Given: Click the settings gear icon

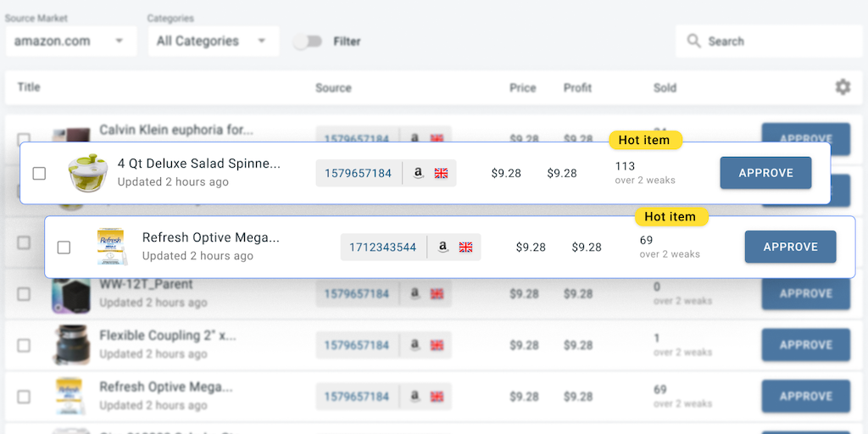Looking at the screenshot, I should click(x=842, y=87).
